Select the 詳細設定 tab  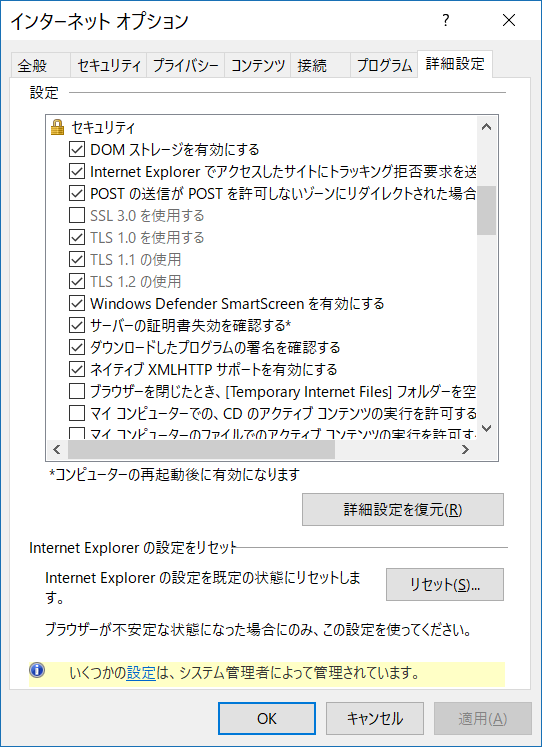click(455, 64)
